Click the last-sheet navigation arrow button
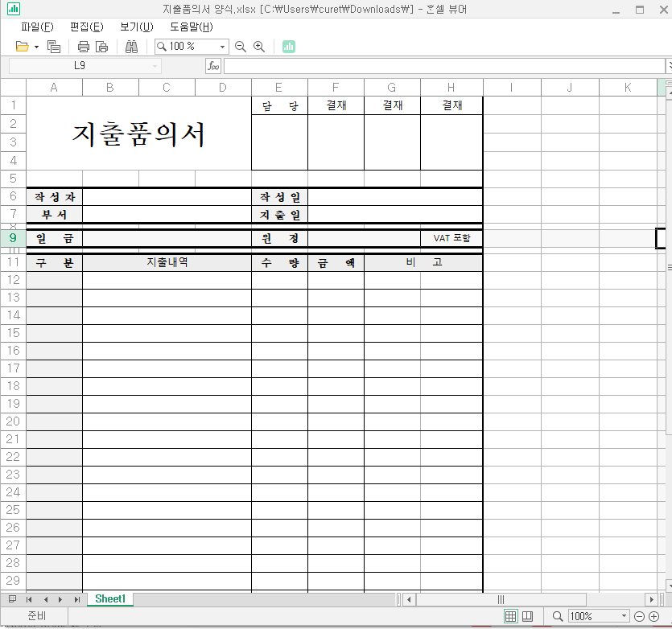Screen dimensions: 672x629 click(x=76, y=598)
